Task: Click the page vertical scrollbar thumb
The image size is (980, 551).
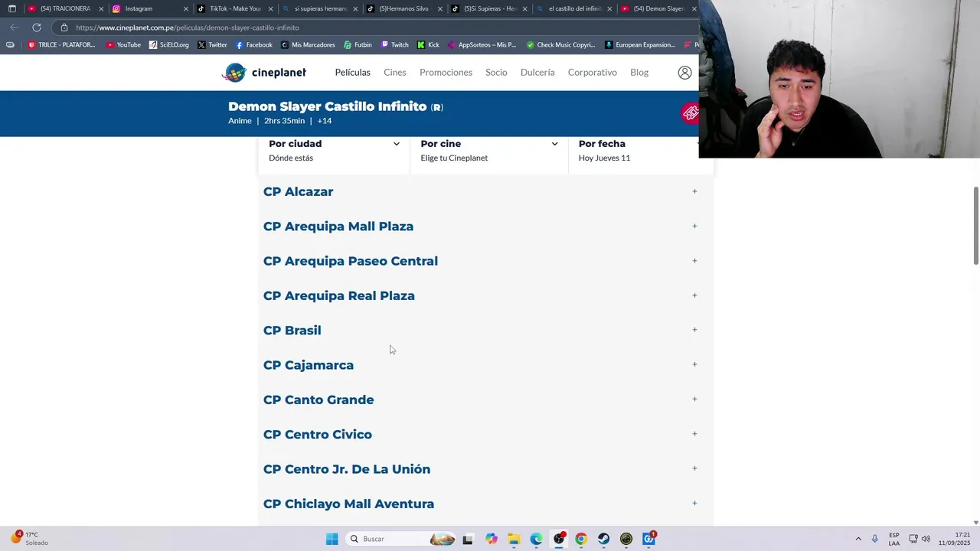Action: pyautogui.click(x=975, y=226)
